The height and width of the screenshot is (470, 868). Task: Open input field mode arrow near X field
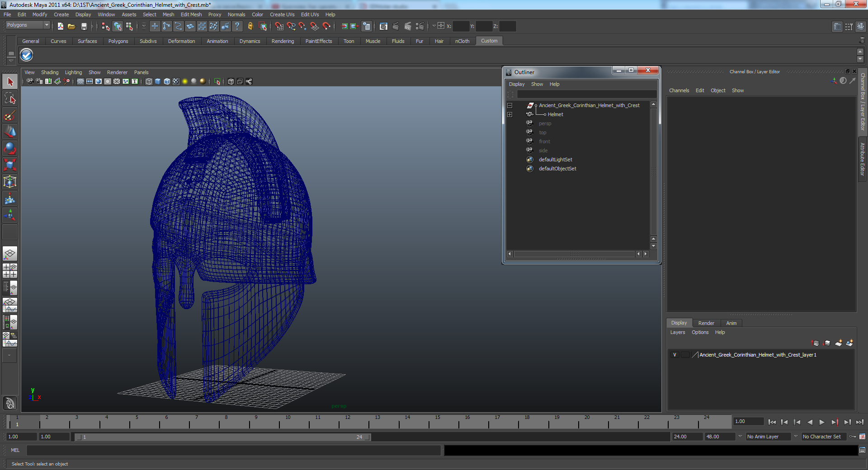434,26
